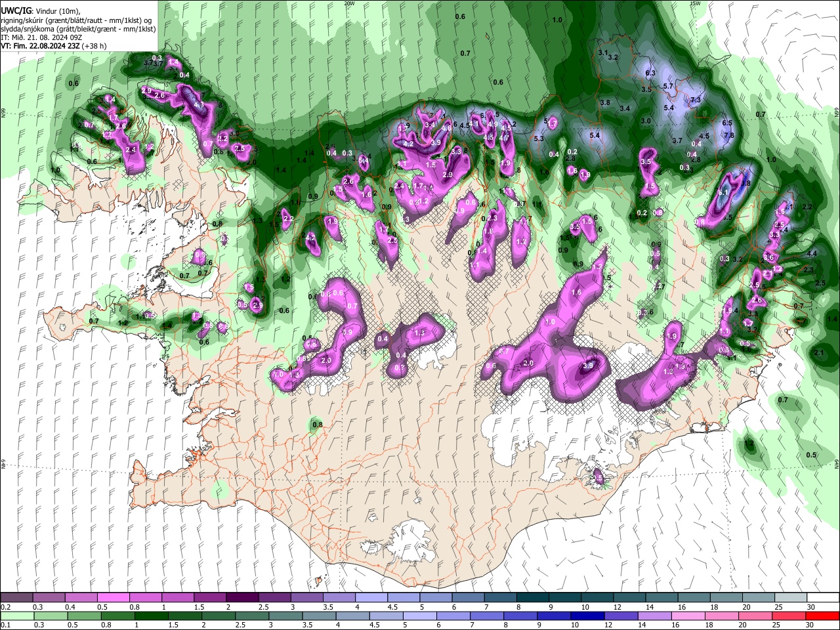Click the '7.3' precipitation value on the map
Viewport: 840px width, 630px height.
click(x=696, y=100)
